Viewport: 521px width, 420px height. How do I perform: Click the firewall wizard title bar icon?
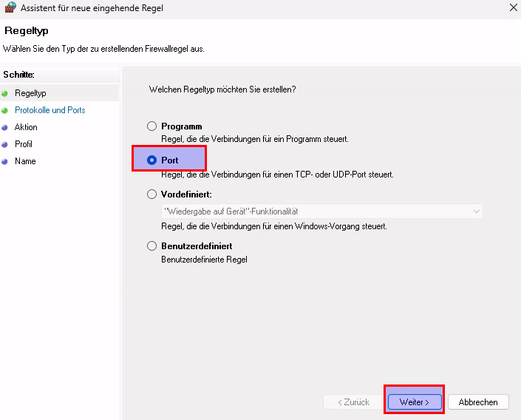point(10,8)
